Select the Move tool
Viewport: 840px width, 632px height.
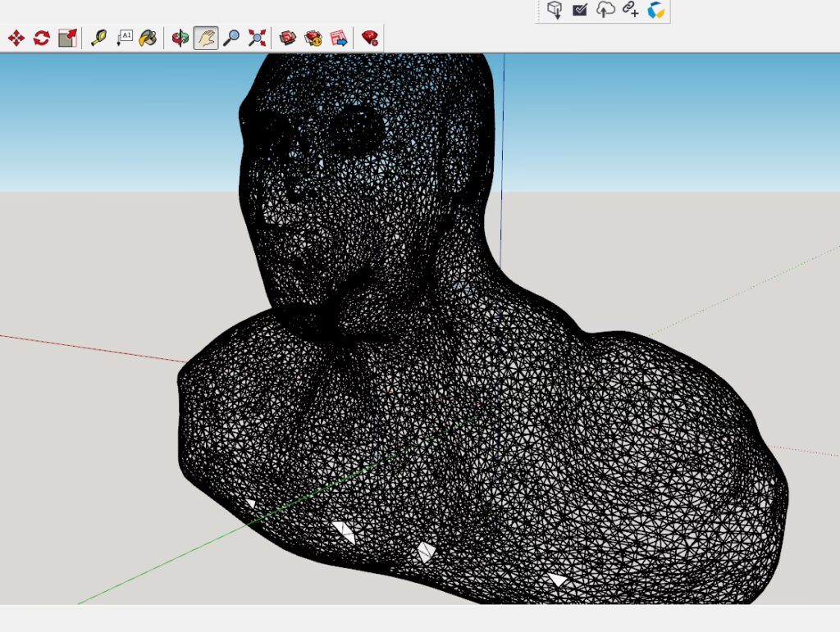16,38
